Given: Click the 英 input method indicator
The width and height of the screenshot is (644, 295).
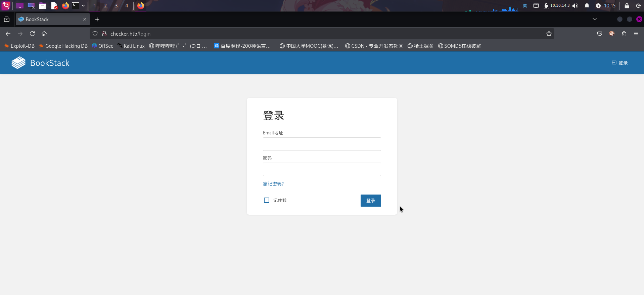Looking at the screenshot, I should point(525,6).
